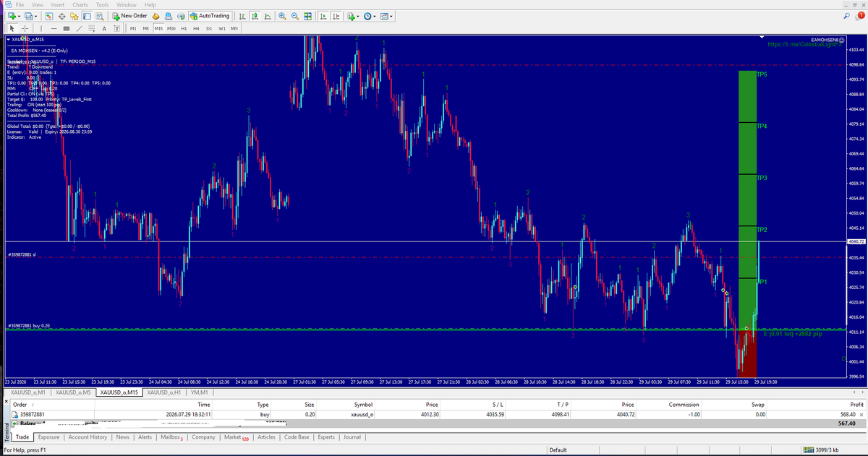Toggle the Terminal panel icon

[x=87, y=16]
